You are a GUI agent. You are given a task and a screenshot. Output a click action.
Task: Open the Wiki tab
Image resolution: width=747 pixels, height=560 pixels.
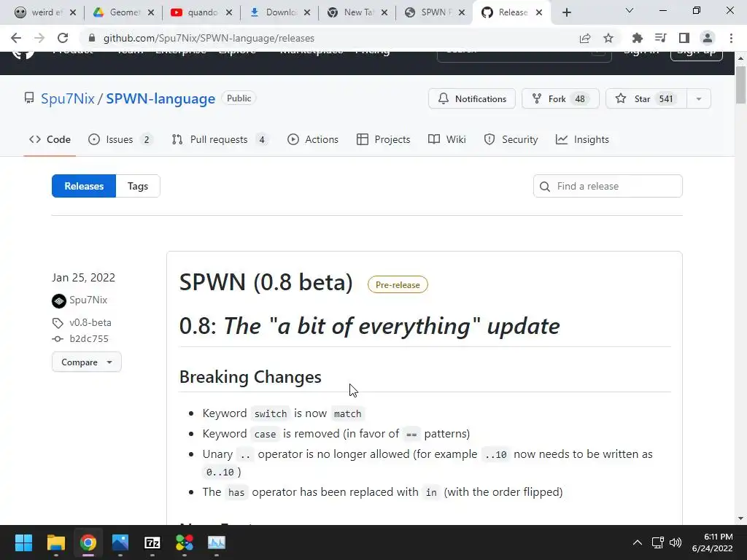click(447, 139)
